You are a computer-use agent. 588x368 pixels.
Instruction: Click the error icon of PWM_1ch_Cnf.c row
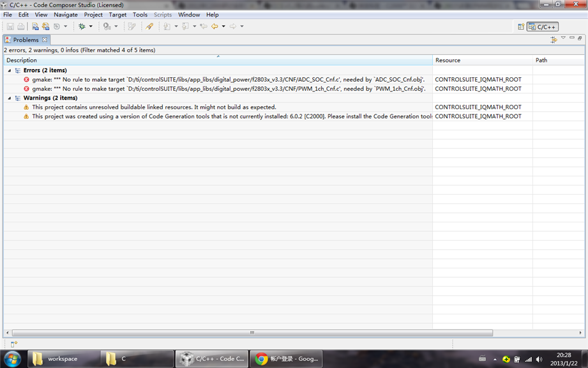point(26,89)
